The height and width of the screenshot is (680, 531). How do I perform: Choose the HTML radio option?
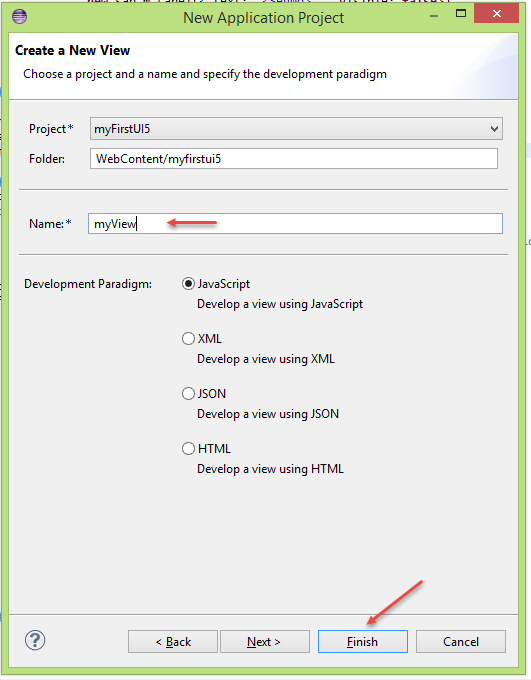coord(188,448)
